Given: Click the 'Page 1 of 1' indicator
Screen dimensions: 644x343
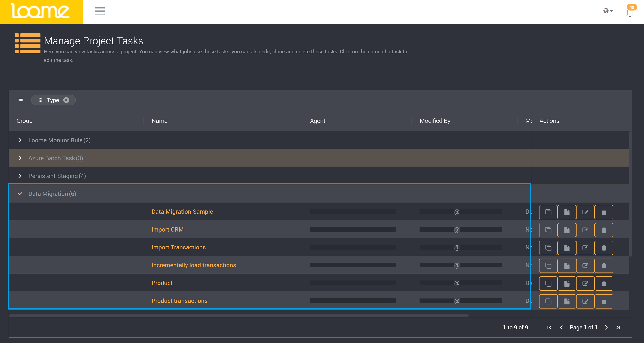Looking at the screenshot, I should (x=584, y=328).
